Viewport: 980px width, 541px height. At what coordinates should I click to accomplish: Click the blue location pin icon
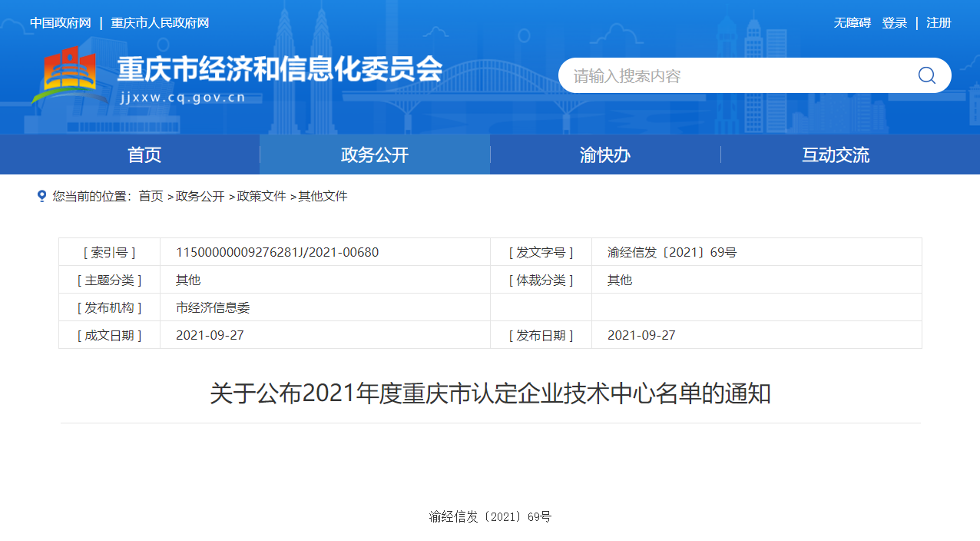click(x=42, y=196)
